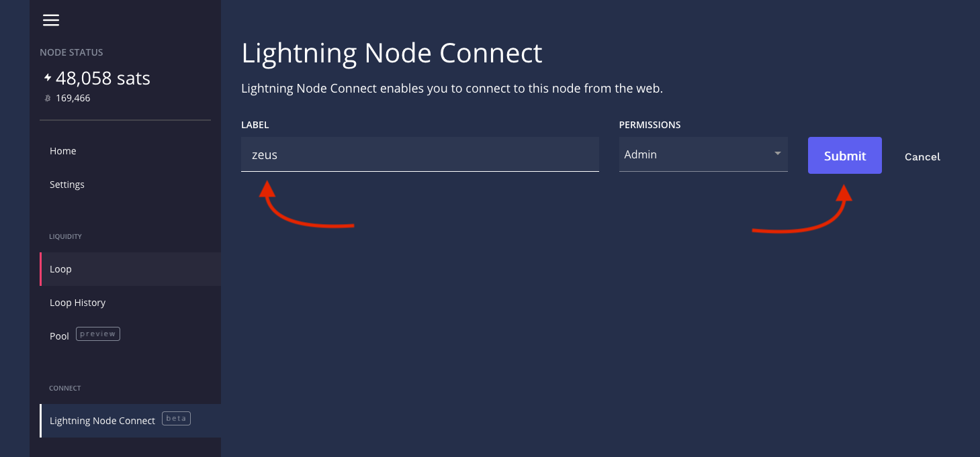Click the 169,466 on-chain balance
The height and width of the screenshot is (457, 980).
point(73,98)
